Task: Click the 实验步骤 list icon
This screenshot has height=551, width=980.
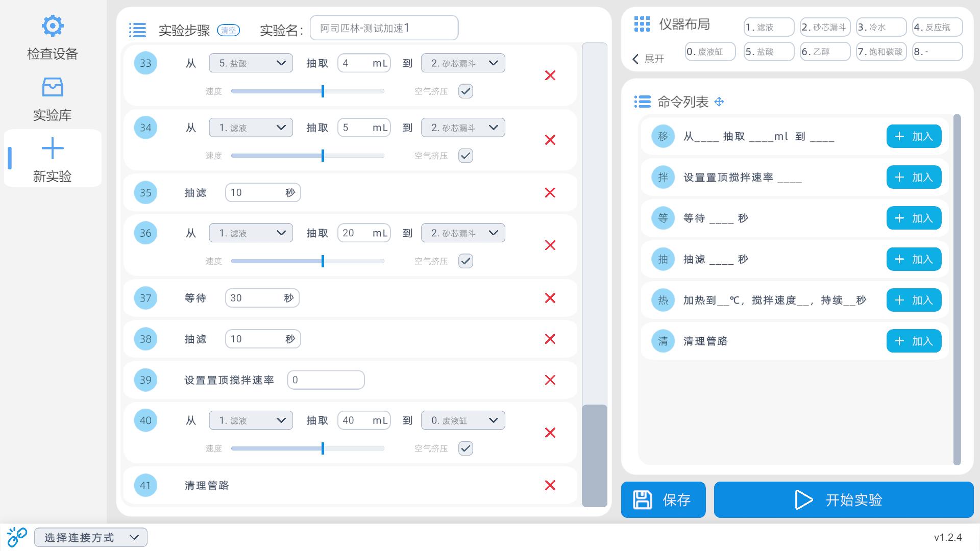Action: point(137,30)
